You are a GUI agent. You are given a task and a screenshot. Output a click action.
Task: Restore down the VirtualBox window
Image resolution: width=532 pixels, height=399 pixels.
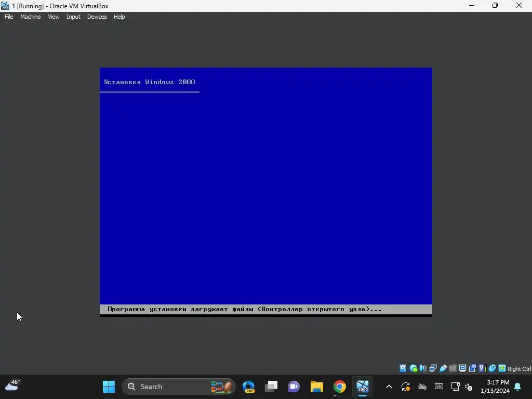[x=495, y=6]
